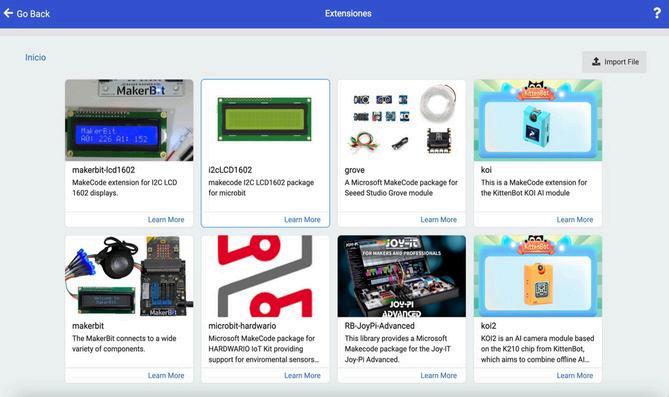Select the i2cLCD1602 green LCD image
Screen dimensions: 669x397
[x=265, y=120]
